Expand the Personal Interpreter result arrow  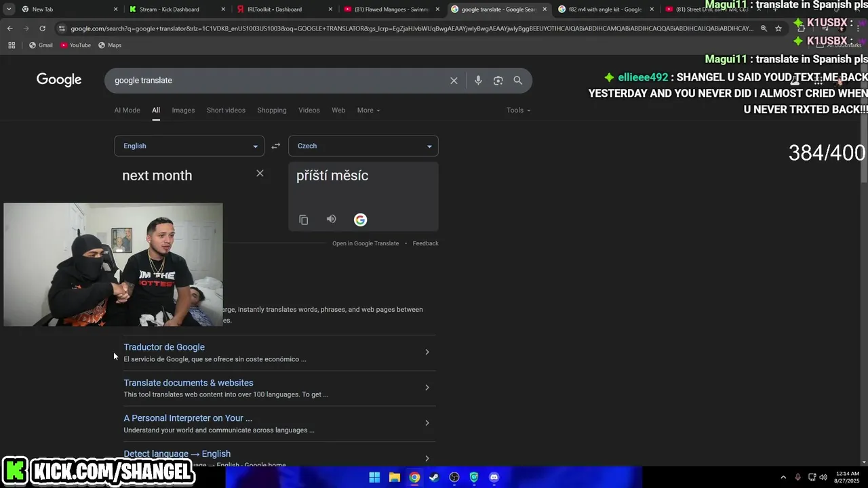coord(427,423)
